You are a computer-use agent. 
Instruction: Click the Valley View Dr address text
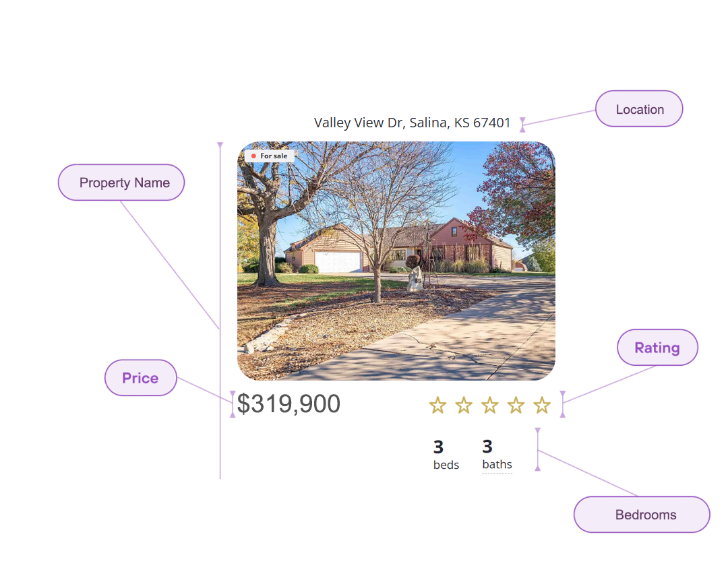(x=413, y=123)
